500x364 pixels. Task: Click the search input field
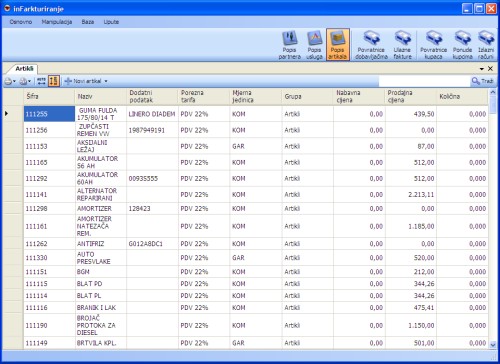[x=424, y=81]
